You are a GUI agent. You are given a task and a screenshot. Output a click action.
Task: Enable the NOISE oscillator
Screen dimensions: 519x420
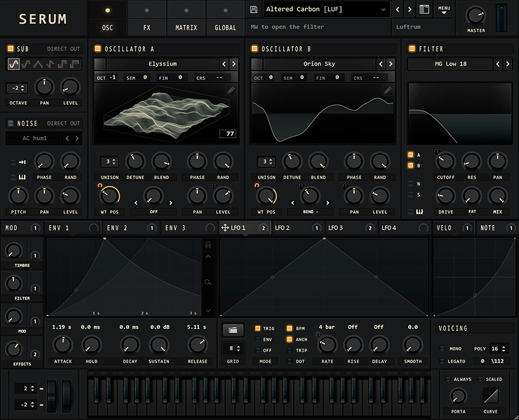10,123
